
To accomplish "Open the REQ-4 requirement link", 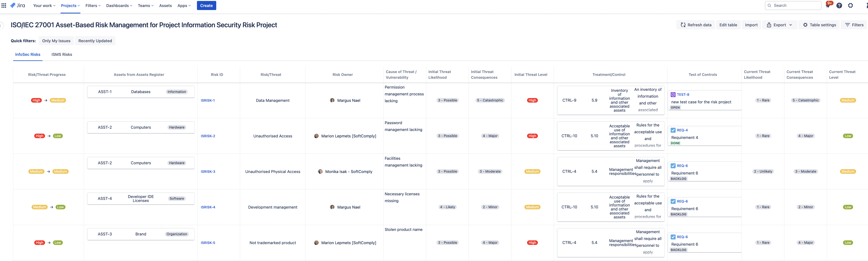I will click(x=682, y=130).
